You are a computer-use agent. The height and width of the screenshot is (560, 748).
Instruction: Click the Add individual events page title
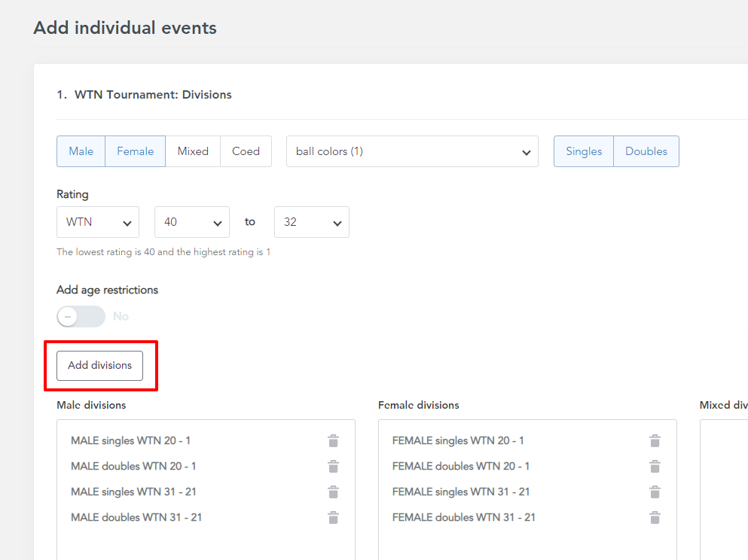pyautogui.click(x=125, y=28)
